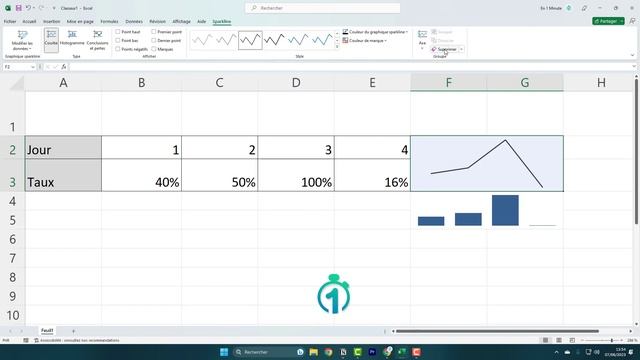Image resolution: width=640 pixels, height=360 pixels.
Task: Select cell A3 labeled Taux
Action: tap(63, 175)
